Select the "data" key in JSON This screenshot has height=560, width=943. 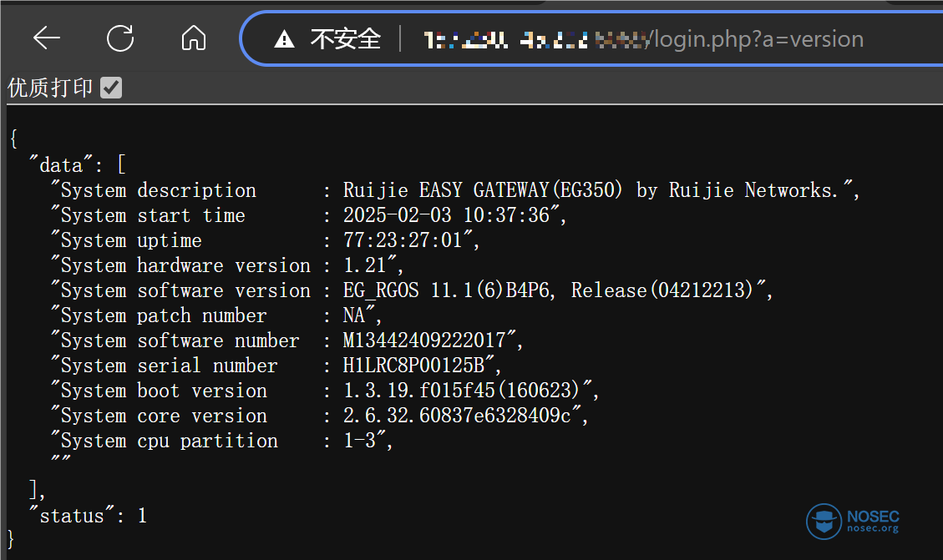[x=61, y=164]
